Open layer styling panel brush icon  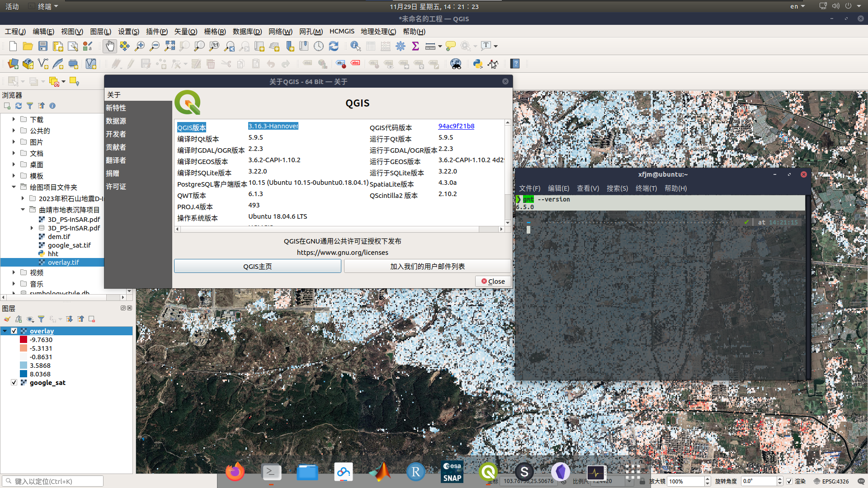point(7,319)
